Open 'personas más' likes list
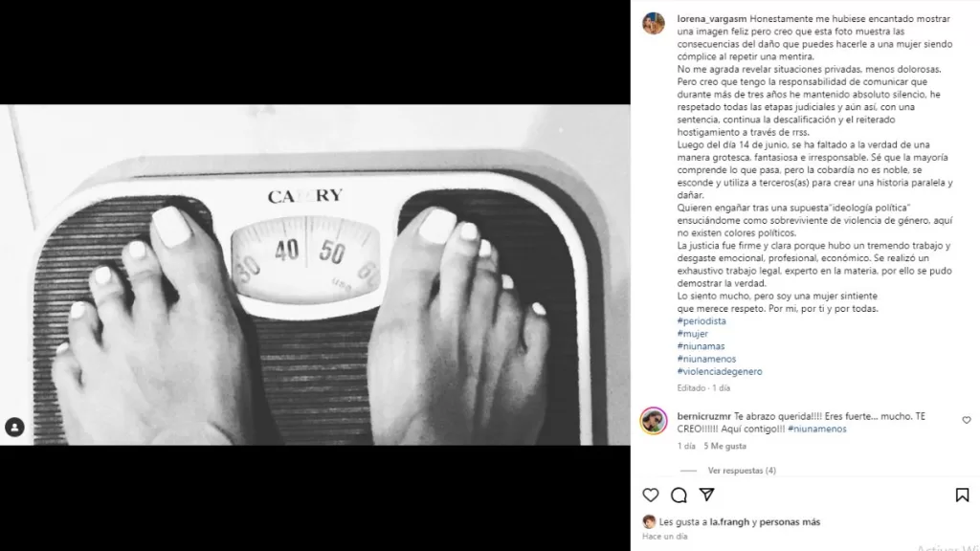 click(790, 521)
